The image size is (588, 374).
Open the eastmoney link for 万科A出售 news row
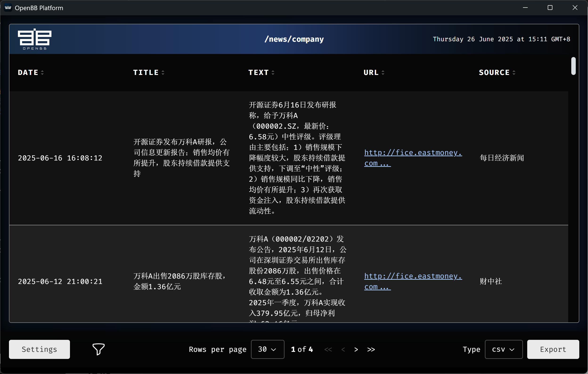413,281
